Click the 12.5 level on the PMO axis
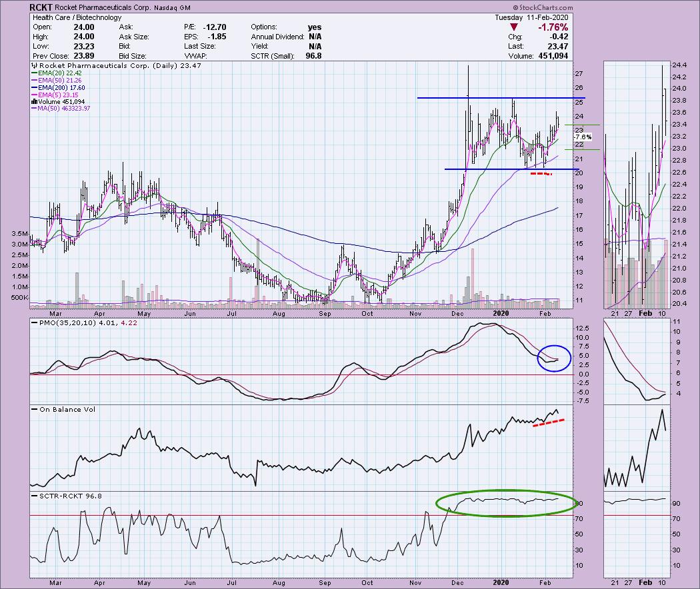The image size is (700, 589). tap(582, 328)
